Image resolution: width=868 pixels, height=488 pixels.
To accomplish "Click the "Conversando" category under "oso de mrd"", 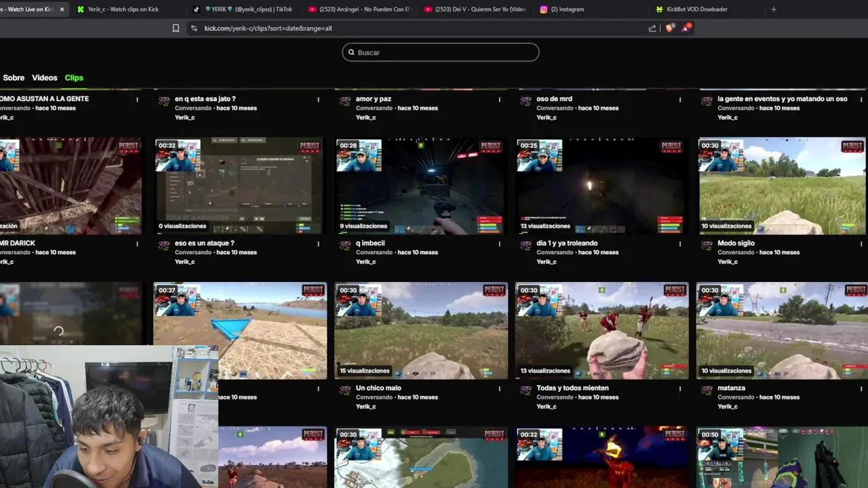I will coord(555,108).
